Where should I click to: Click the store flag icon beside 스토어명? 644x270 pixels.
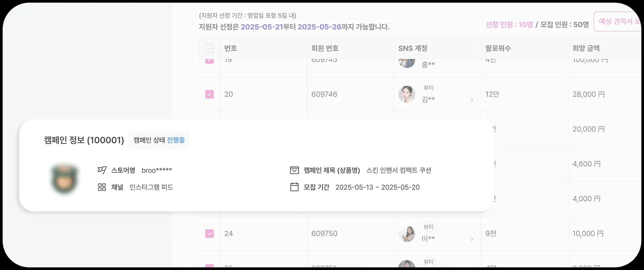coord(102,170)
